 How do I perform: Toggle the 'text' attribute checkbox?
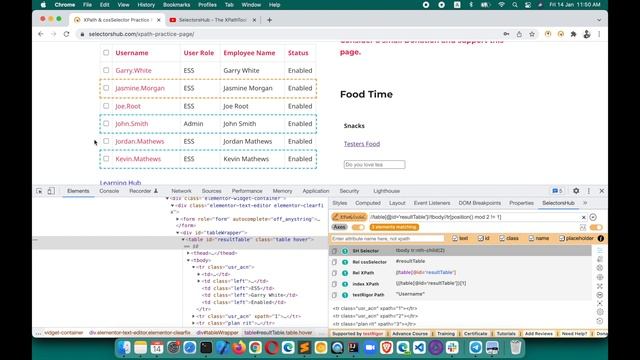455,238
